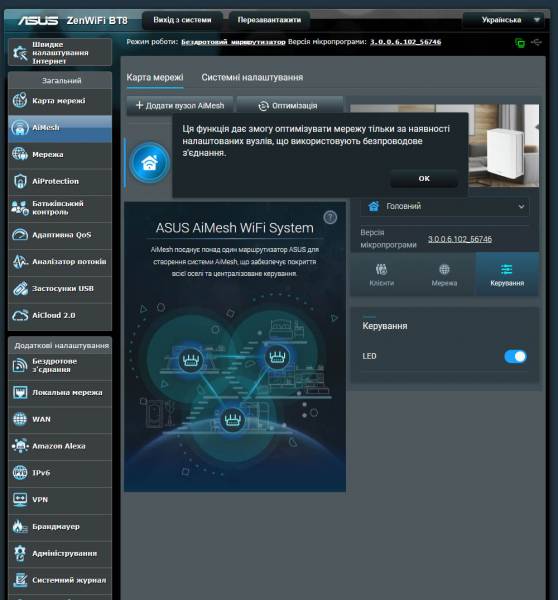Click the AiMesh topology illustration
This screenshot has width=558, height=600.
pos(235,386)
